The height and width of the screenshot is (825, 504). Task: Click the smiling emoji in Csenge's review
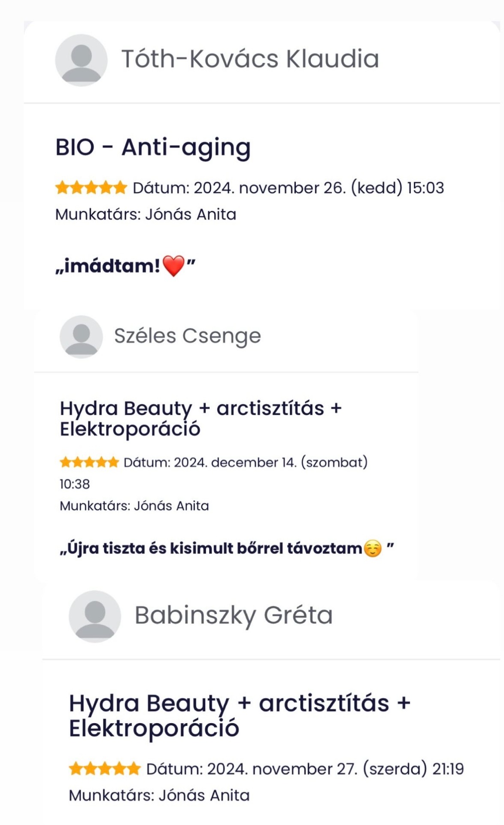[372, 549]
